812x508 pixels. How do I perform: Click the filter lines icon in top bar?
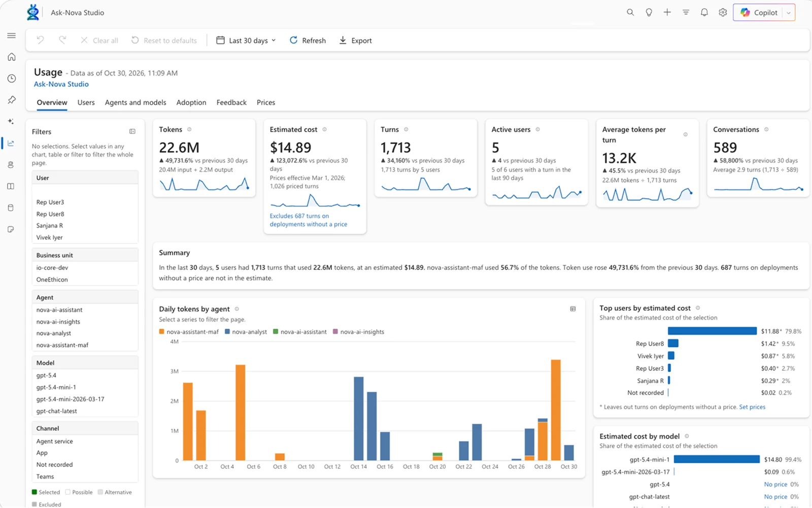pos(686,12)
